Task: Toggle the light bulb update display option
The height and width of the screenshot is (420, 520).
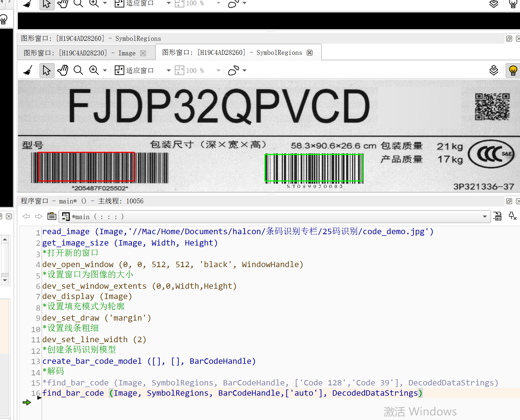Action: [513, 70]
